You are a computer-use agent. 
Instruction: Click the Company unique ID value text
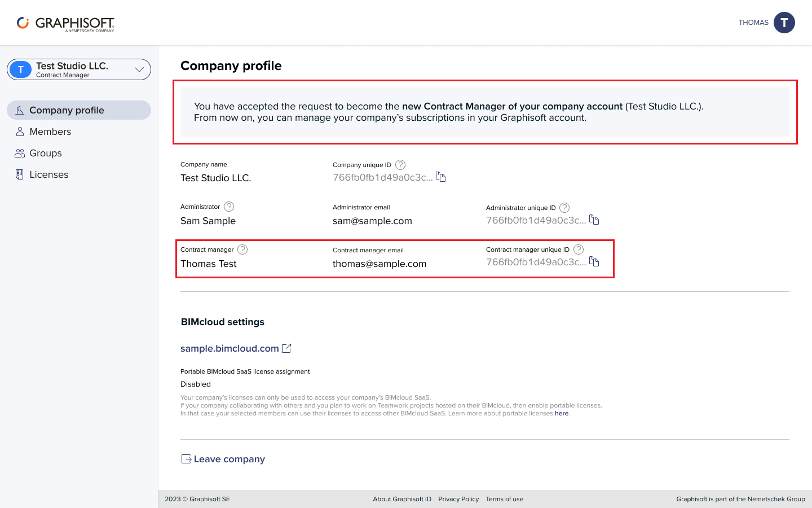pos(383,177)
